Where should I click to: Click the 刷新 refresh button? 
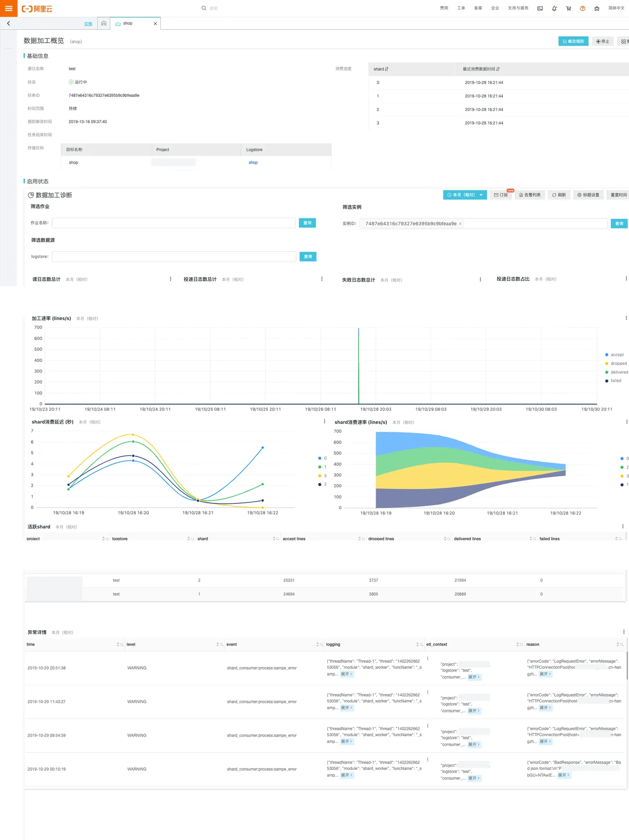[559, 195]
